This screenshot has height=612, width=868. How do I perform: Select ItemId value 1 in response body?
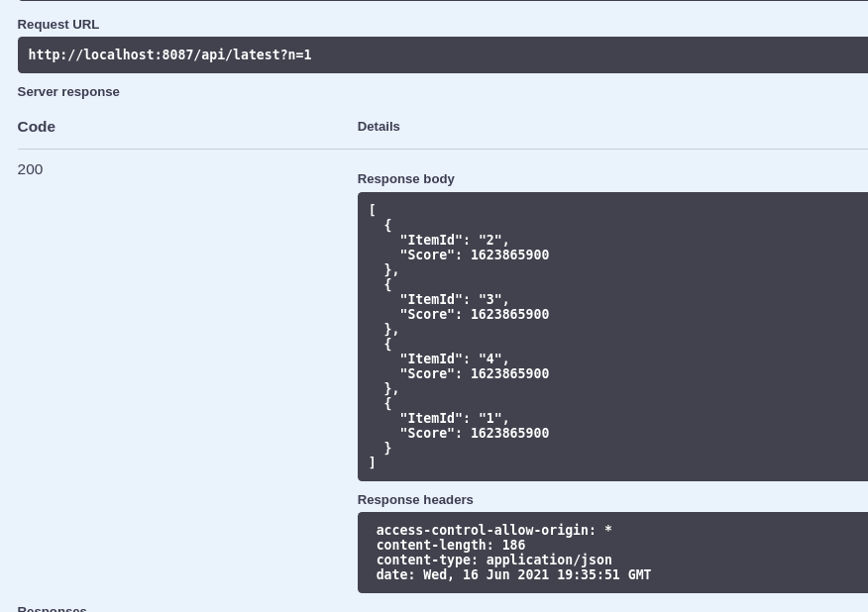click(x=489, y=418)
